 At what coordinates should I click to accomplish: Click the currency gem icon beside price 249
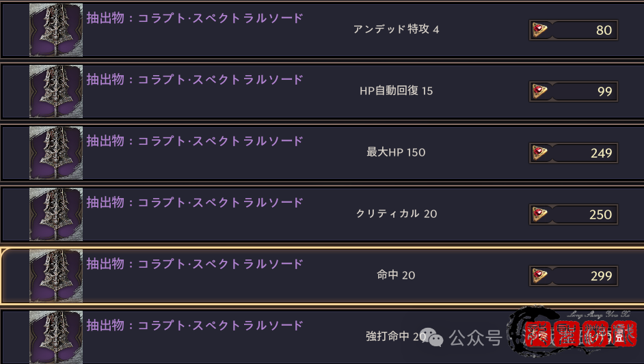[540, 153]
